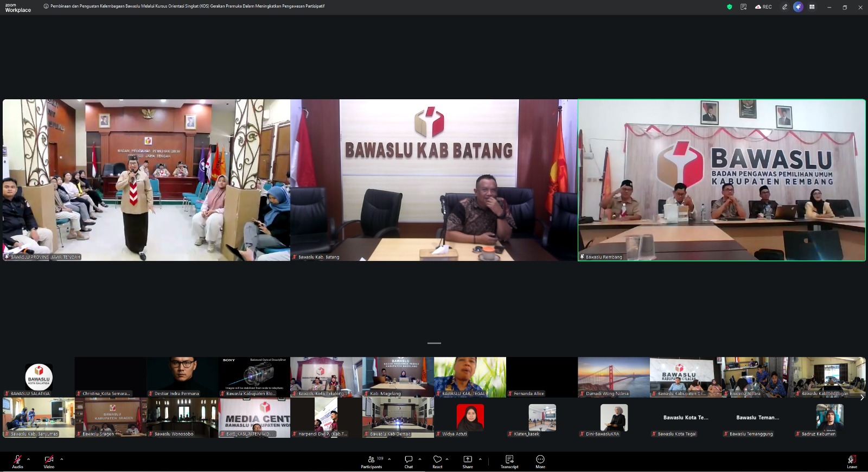868x472 pixels.
Task: Select the Bawaslu Temanggung thumbnail
Action: (757, 418)
